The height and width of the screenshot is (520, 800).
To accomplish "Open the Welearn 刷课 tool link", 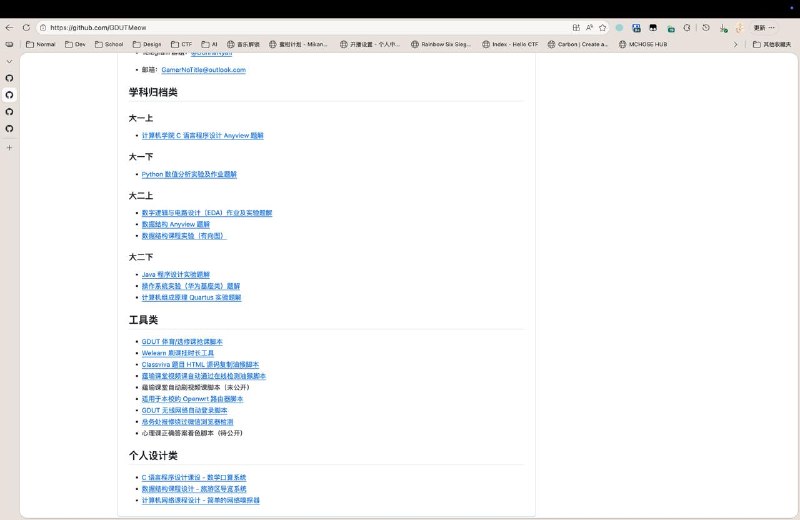I will click(x=178, y=353).
